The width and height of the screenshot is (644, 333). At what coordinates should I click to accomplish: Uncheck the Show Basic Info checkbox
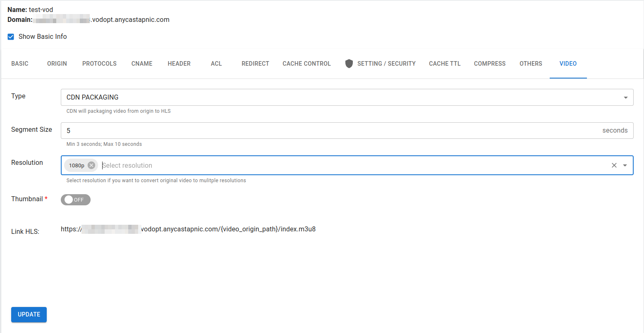click(x=11, y=37)
